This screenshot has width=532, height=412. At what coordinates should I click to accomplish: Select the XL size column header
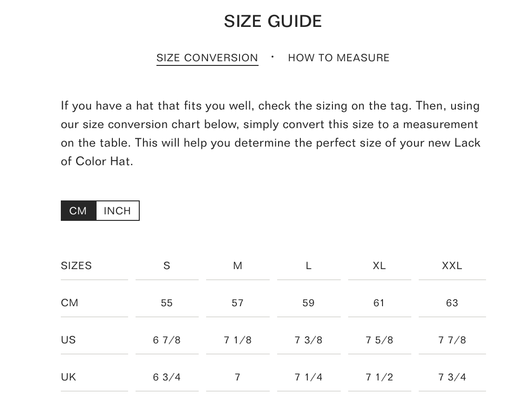tap(379, 266)
